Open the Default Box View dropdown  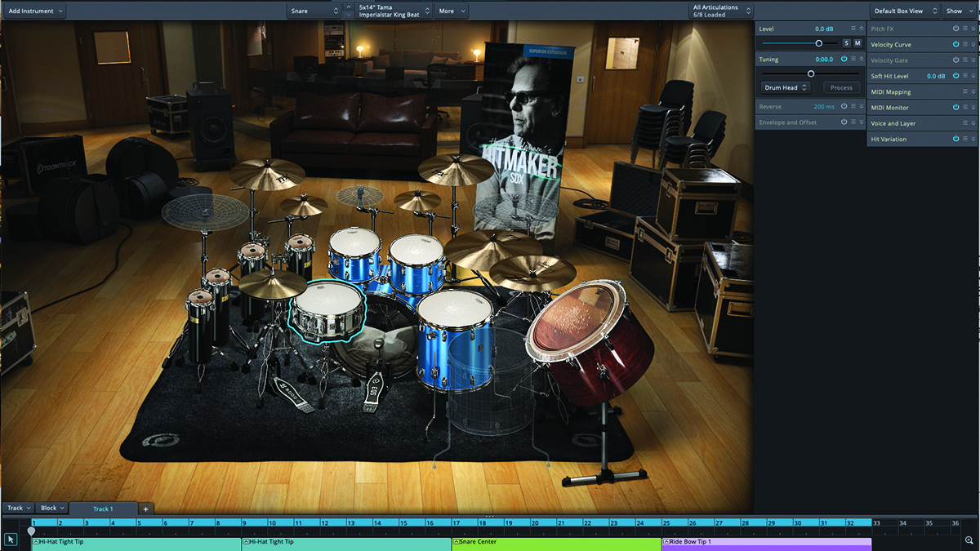coord(904,11)
